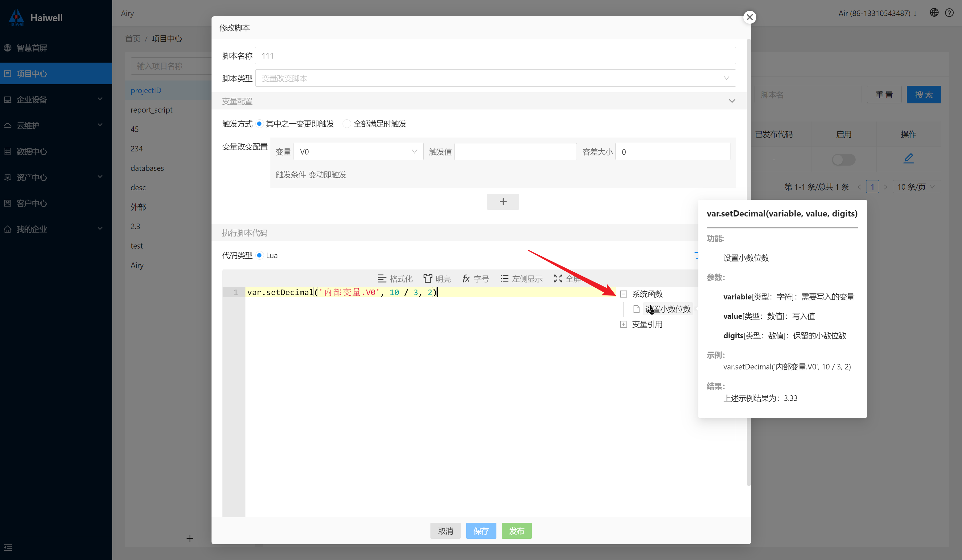
Task: Click the 设置小数位数 function item
Action: click(668, 309)
